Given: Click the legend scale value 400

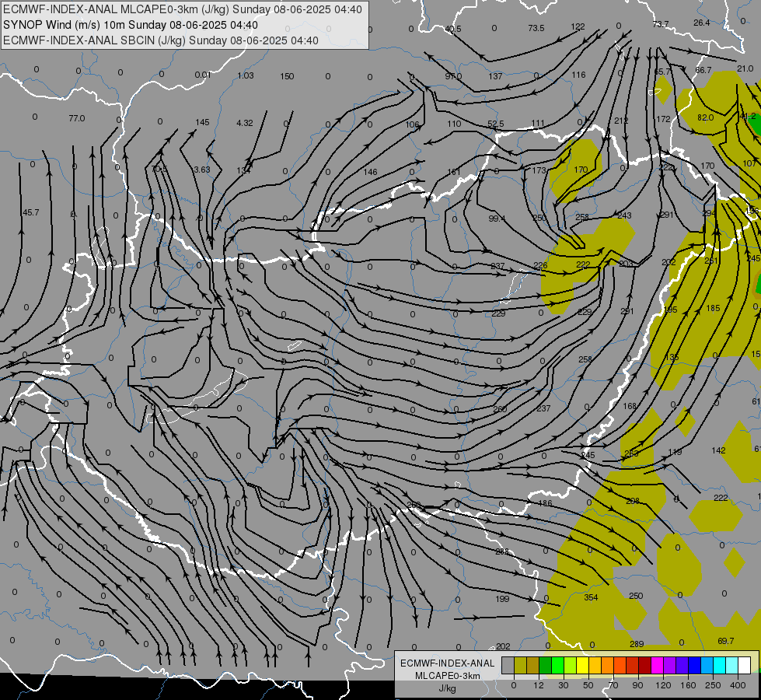Looking at the screenshot, I should tap(738, 685).
